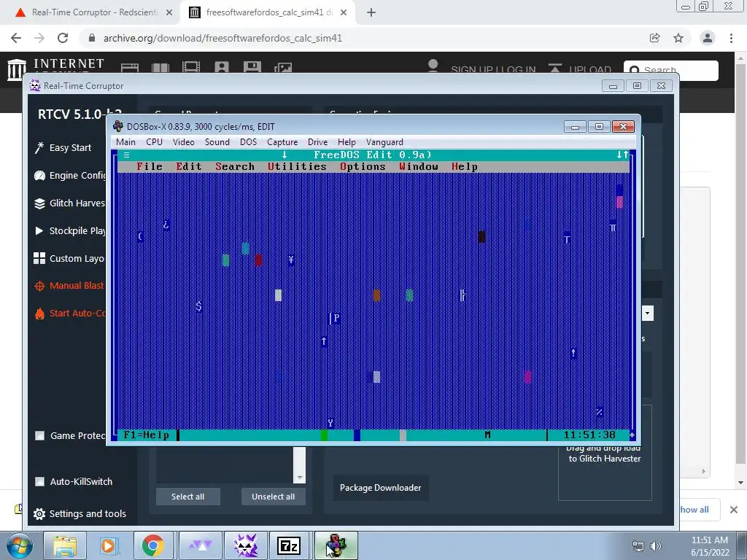Open Glitch Harvester in RTCV sidebar

pyautogui.click(x=69, y=203)
